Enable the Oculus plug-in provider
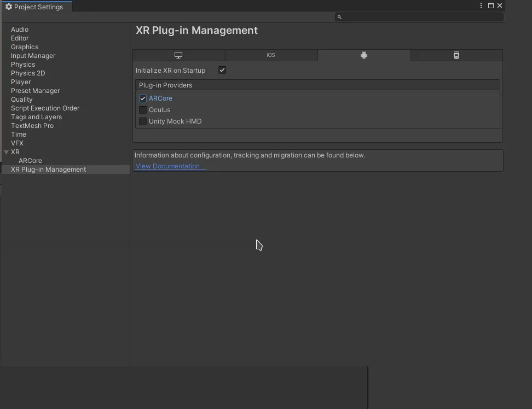 click(143, 110)
